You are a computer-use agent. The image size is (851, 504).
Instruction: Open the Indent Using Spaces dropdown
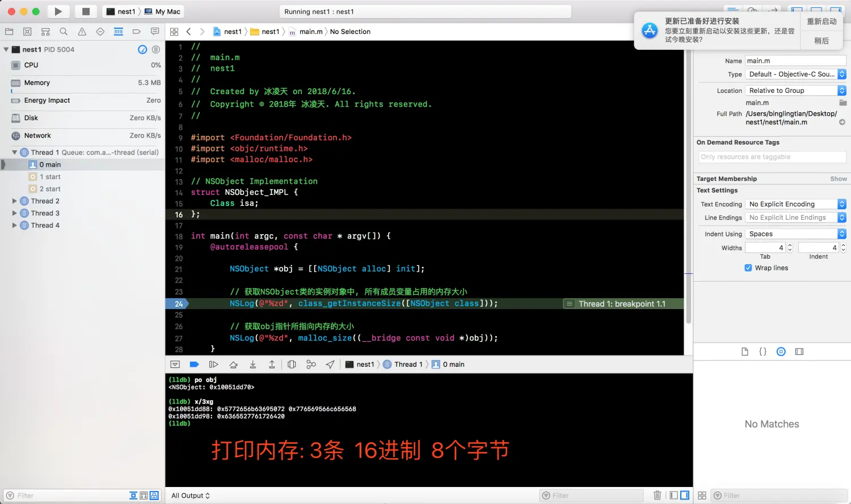click(x=795, y=234)
